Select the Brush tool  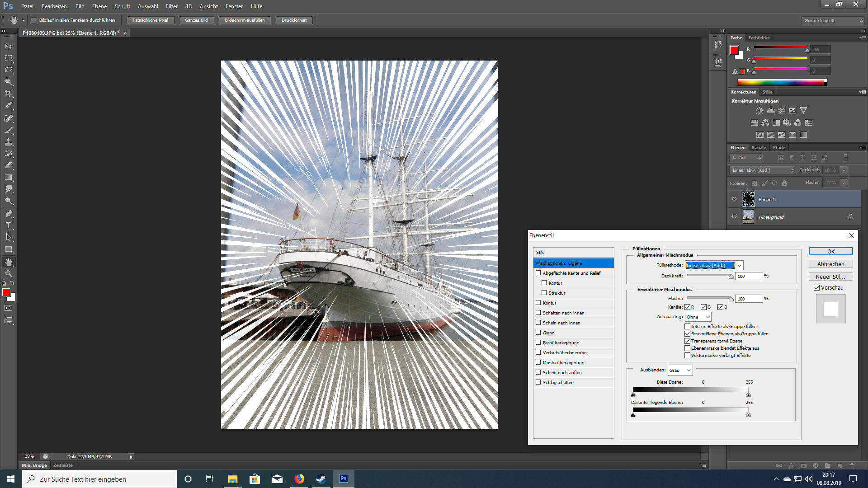click(9, 130)
